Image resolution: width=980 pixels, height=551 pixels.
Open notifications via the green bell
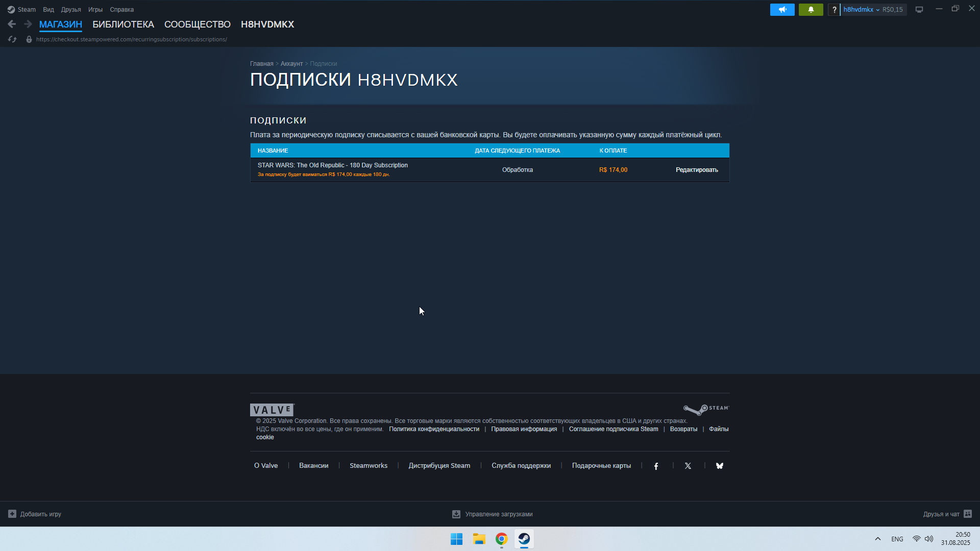[811, 10]
